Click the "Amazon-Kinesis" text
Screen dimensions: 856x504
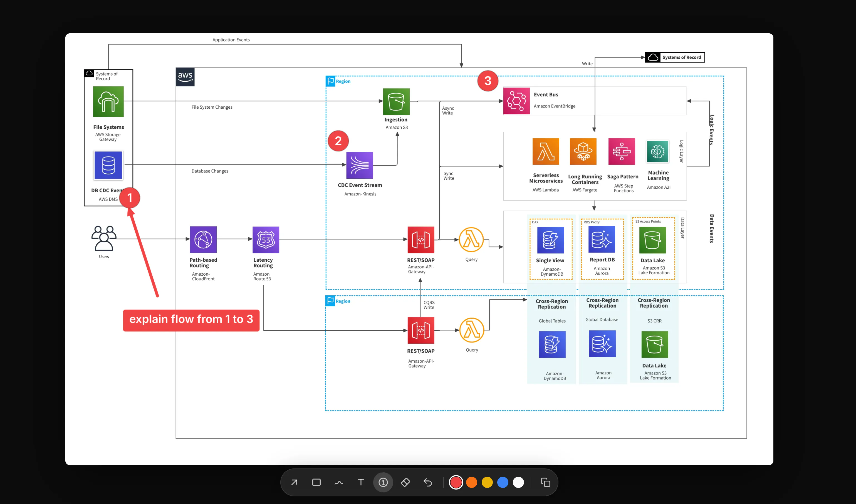tap(360, 194)
